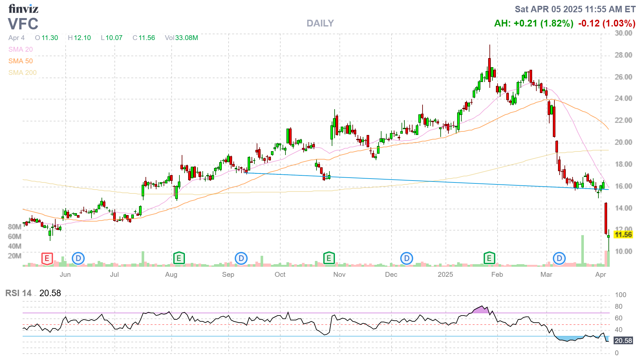Click the DAILY timeframe label
The height and width of the screenshot is (363, 644).
click(x=320, y=23)
